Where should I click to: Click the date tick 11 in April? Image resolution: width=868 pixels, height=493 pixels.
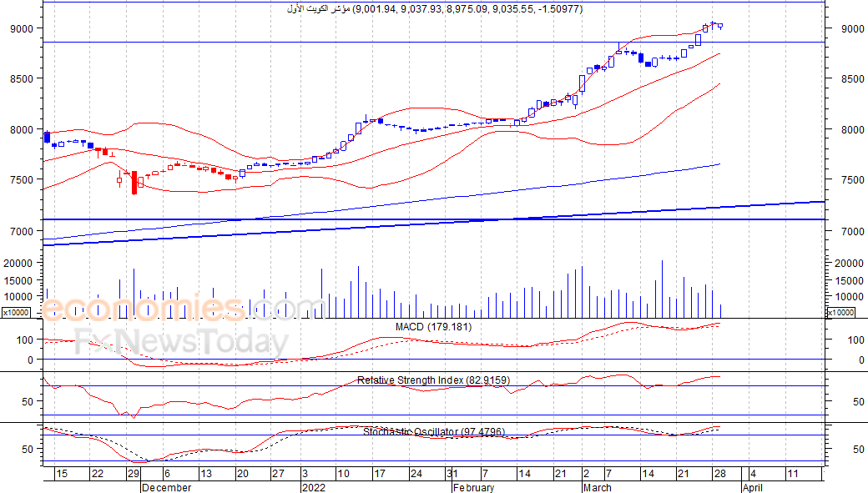[x=791, y=474]
